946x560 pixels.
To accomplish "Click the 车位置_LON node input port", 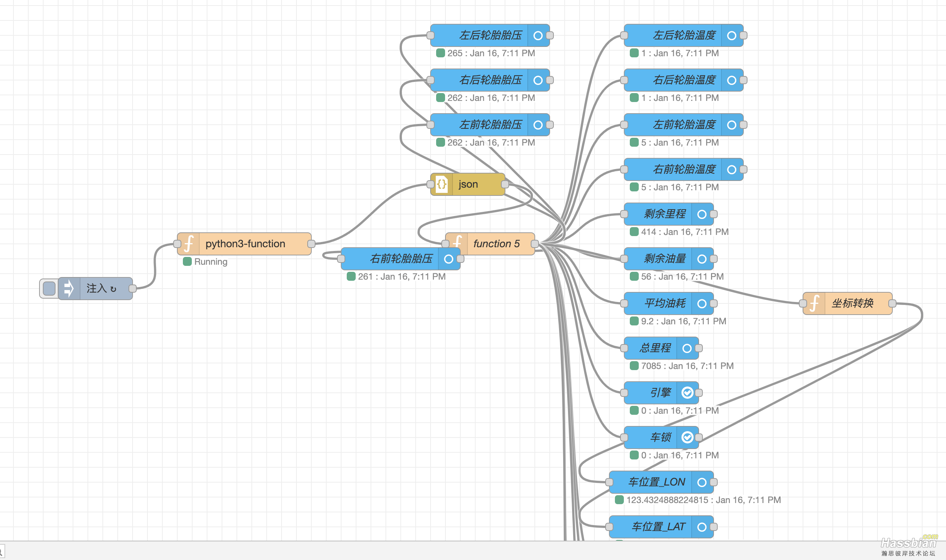I will (609, 482).
